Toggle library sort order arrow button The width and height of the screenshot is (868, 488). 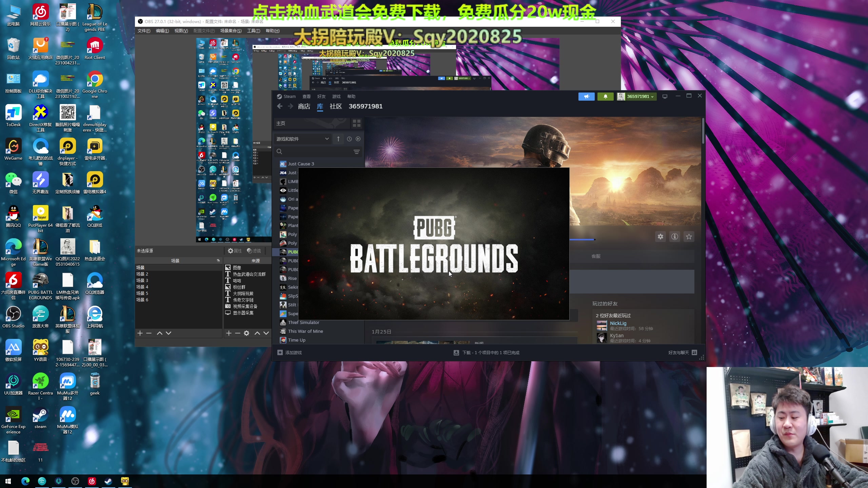pyautogui.click(x=338, y=139)
